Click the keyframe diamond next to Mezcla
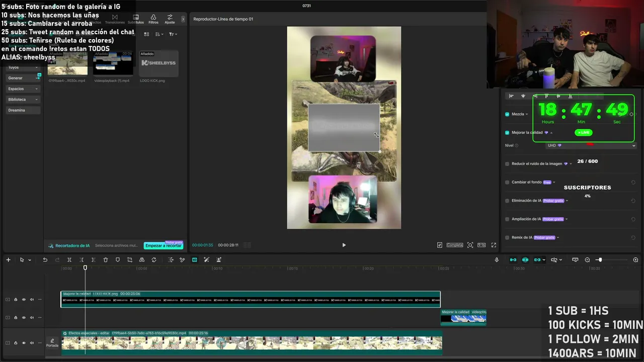The height and width of the screenshot is (362, 644). point(631,114)
